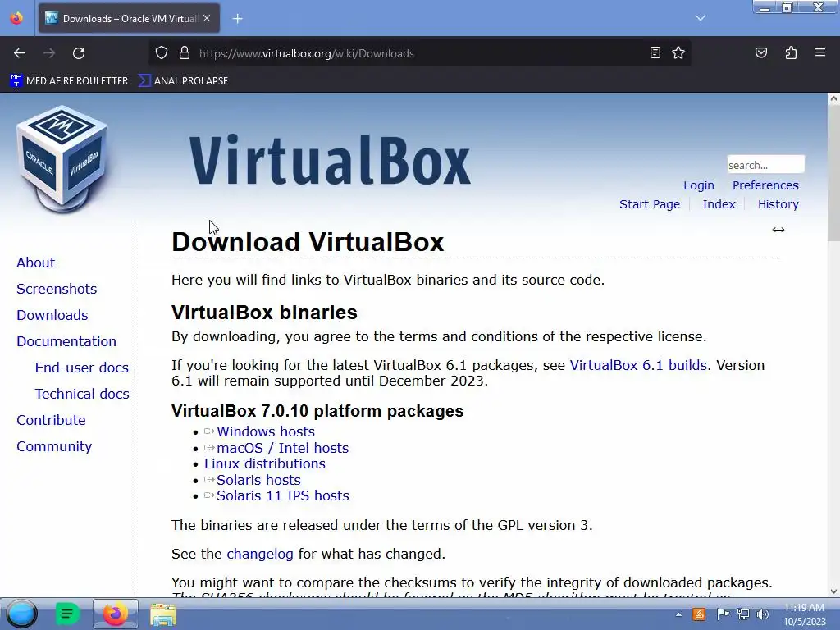The image size is (840, 630).
Task: Open the History page
Action: pyautogui.click(x=778, y=204)
